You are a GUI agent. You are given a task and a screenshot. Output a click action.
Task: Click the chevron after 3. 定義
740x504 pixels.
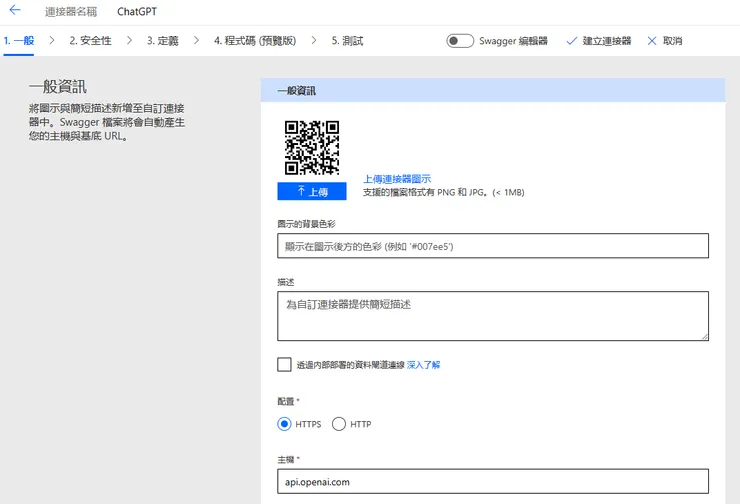click(196, 41)
